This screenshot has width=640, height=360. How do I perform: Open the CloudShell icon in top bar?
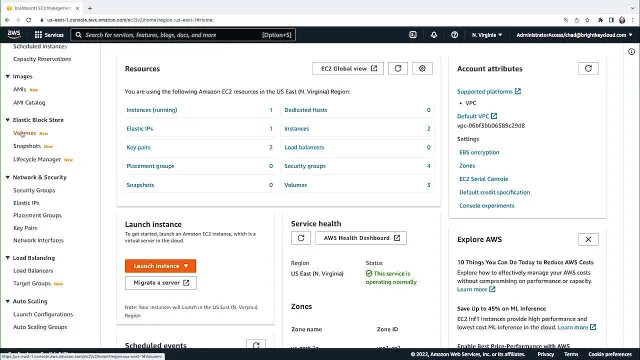pyautogui.click(x=413, y=35)
